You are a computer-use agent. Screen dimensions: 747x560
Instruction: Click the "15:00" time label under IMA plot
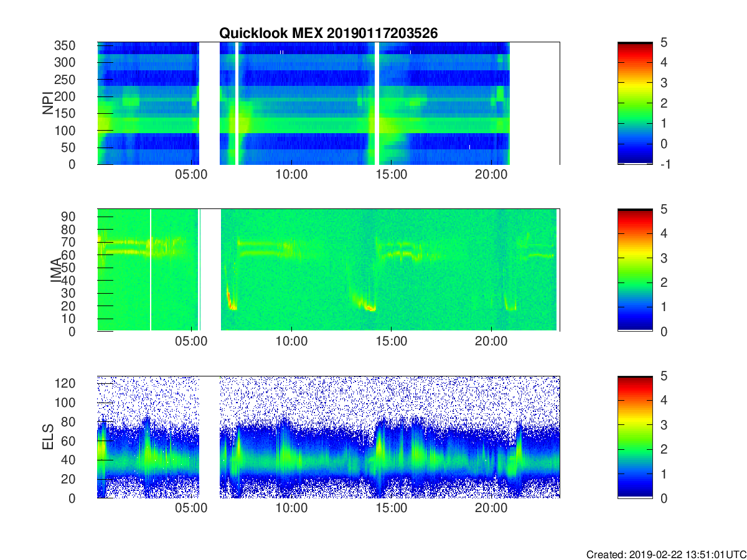(392, 342)
